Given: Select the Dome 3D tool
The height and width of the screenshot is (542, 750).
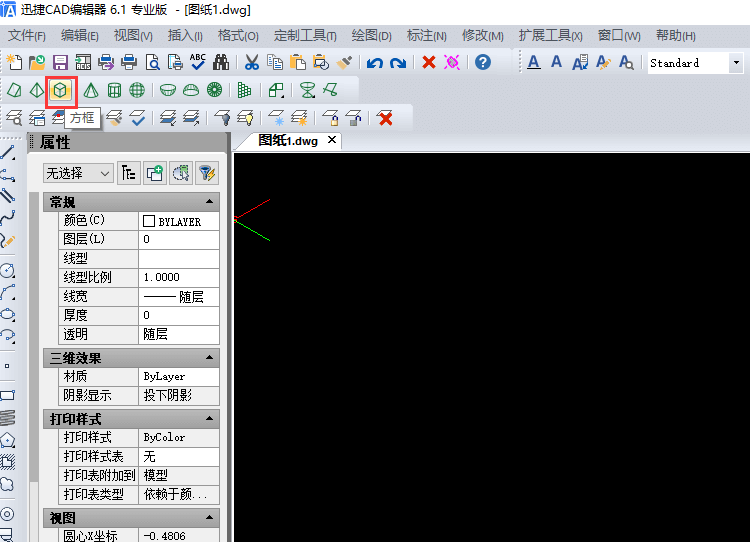Looking at the screenshot, I should 191,90.
